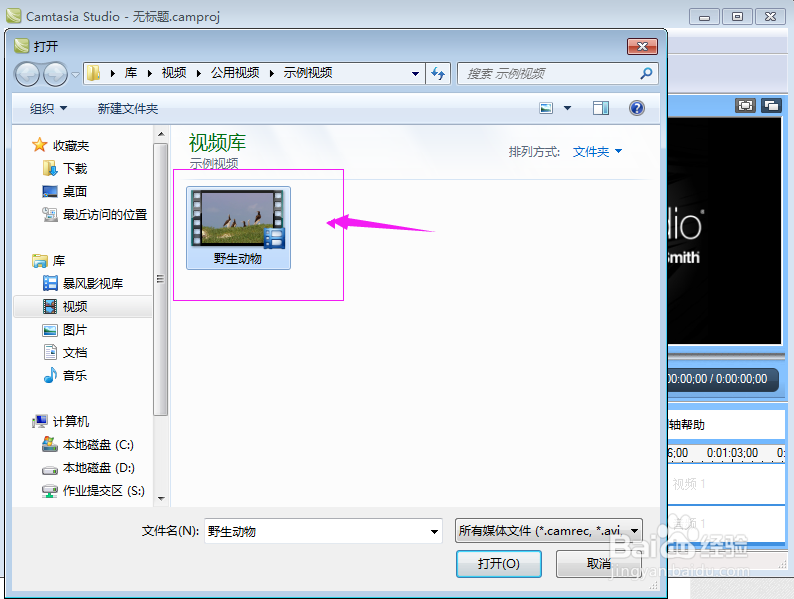Click the 0:01:03;00 timeline ruler mark

click(x=732, y=453)
